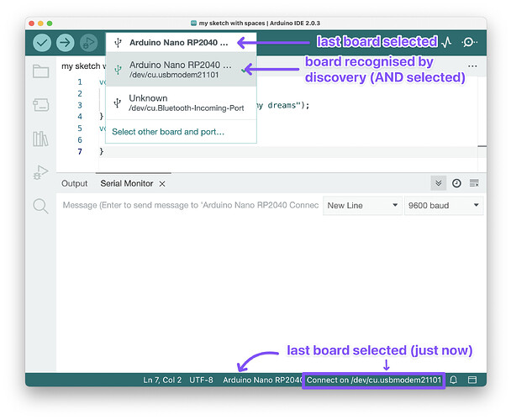Open the board selector dropdown header
The height and width of the screenshot is (420, 511).
(181, 43)
